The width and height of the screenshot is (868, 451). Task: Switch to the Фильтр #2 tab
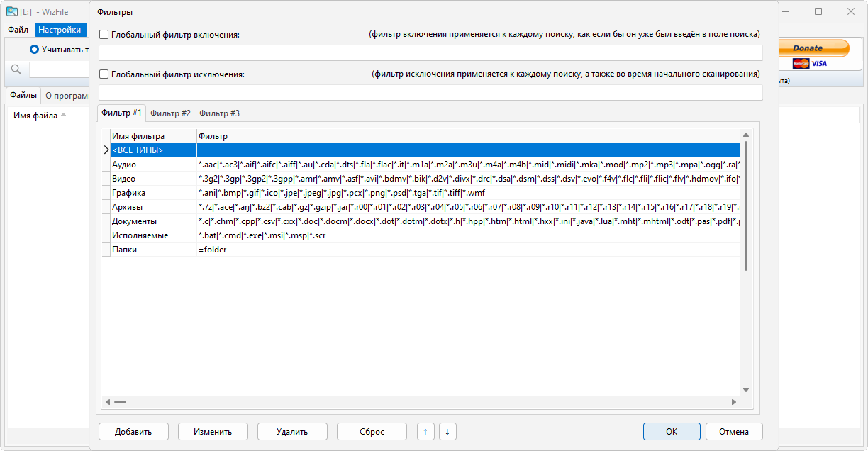tap(170, 113)
